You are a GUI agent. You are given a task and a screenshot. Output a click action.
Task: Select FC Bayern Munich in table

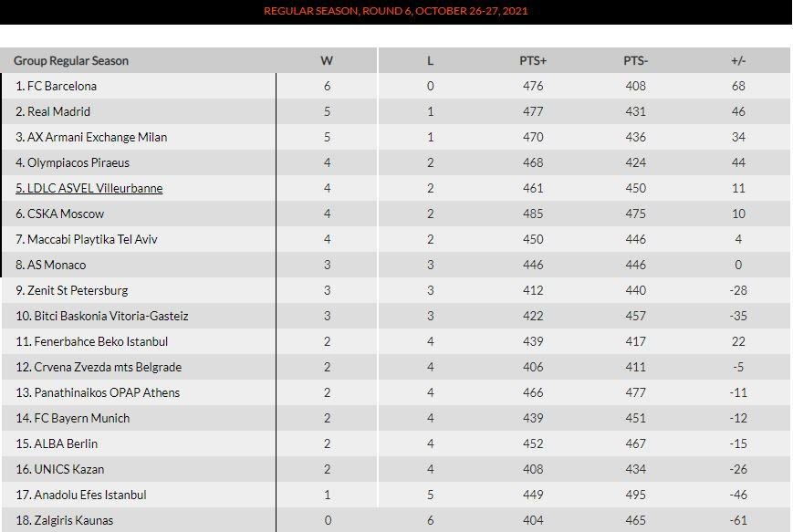[x=72, y=418]
